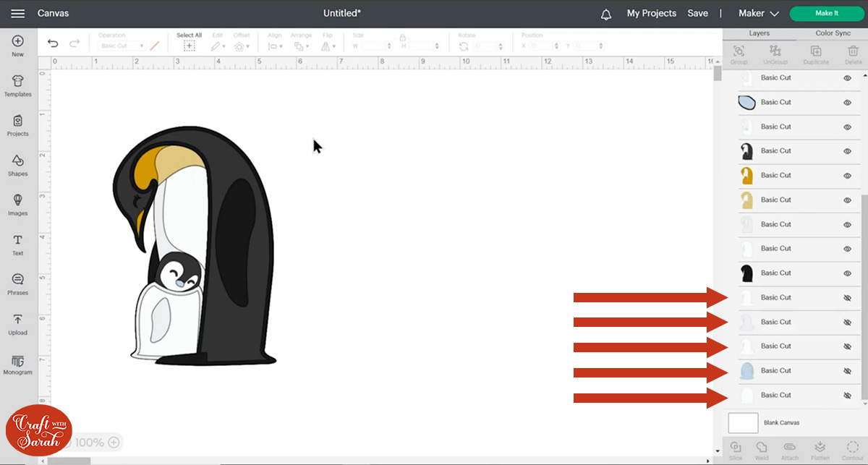Screen dimensions: 868x465
Task: Select the blue-outlined layer thumbnail
Action: pyautogui.click(x=747, y=103)
